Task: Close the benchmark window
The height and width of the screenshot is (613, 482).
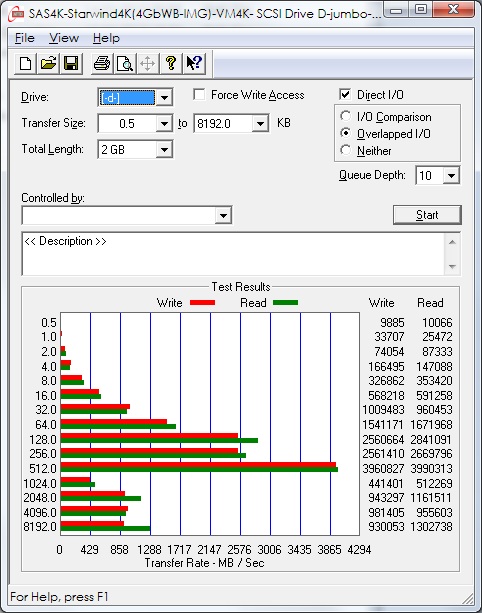Action: (x=453, y=10)
